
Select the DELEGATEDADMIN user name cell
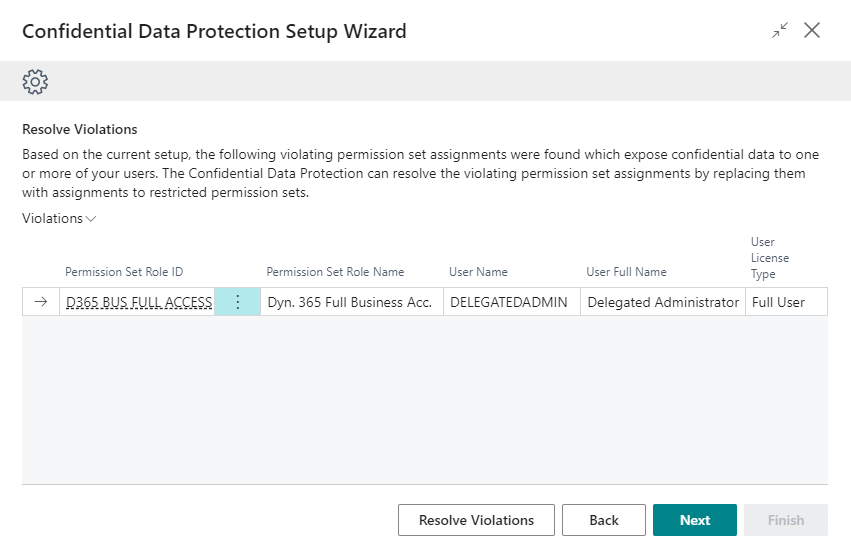tap(509, 302)
